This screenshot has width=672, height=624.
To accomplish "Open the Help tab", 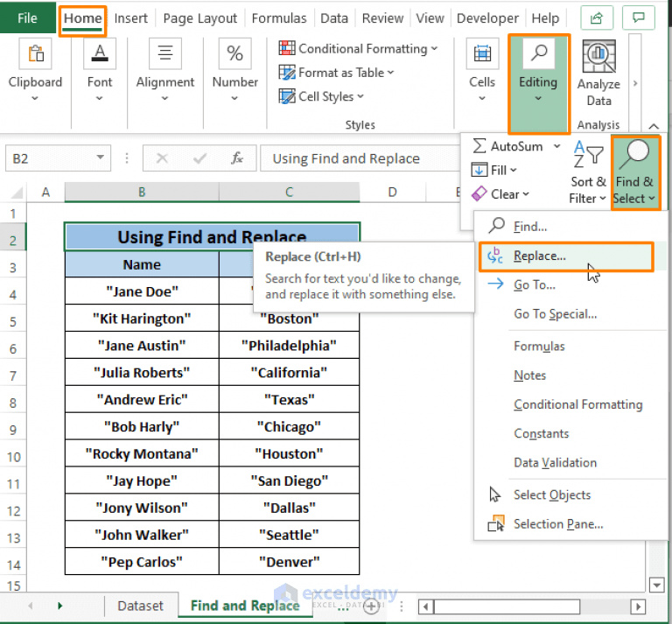I will 545,18.
